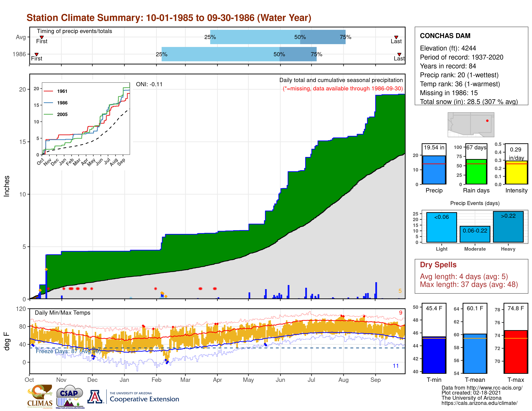Click the inset cumulative precip comparison chart
This screenshot has width=532, height=411.
point(86,119)
